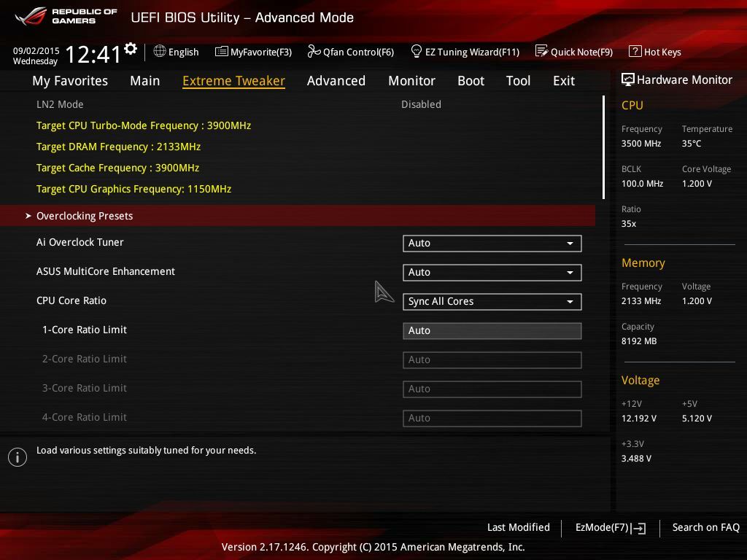
Task: Click the info icon beside help text
Action: [x=18, y=457]
